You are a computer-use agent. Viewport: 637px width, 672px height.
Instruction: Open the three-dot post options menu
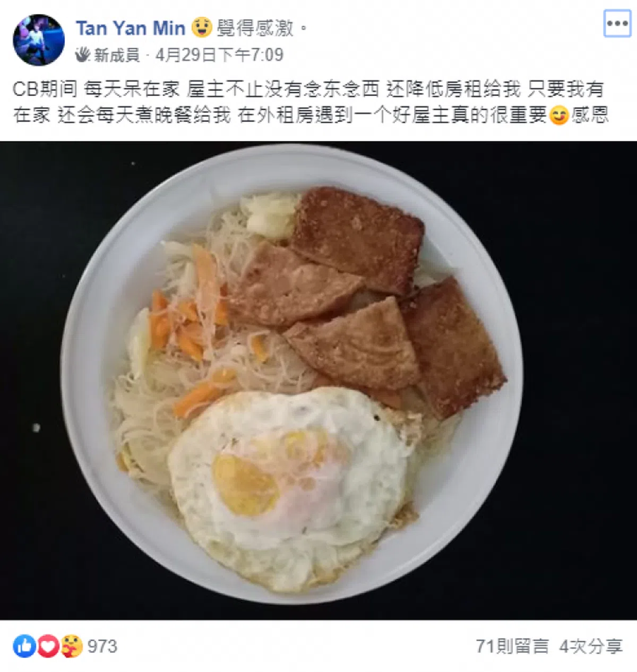point(617,24)
